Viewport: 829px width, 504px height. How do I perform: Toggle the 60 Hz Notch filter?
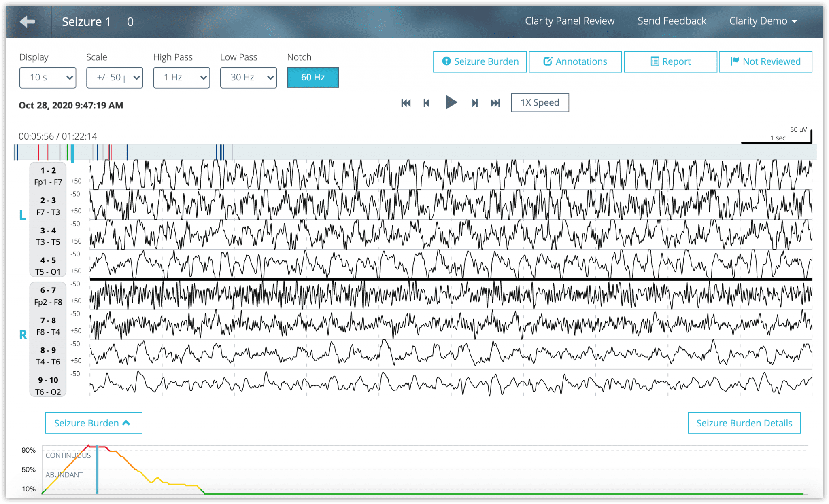coord(312,77)
